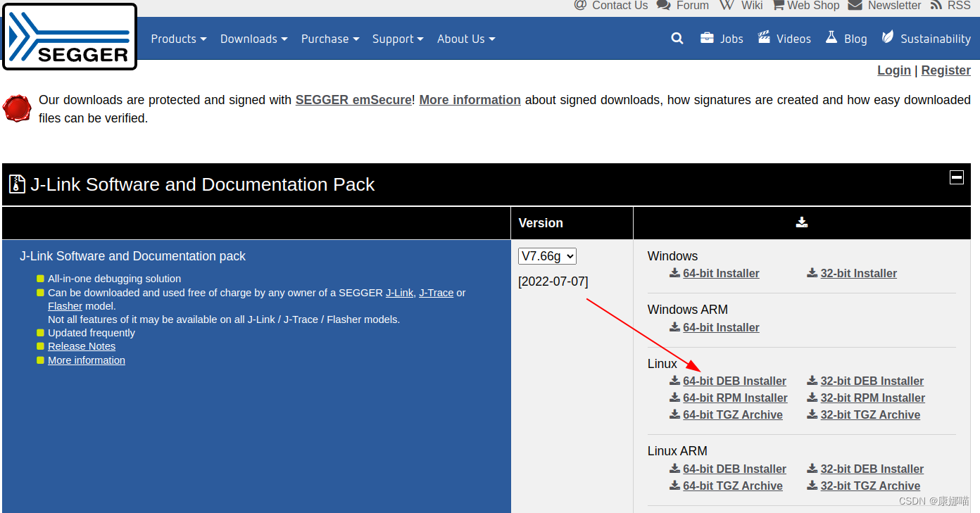Download Linux 64-bit DEB Installer
Viewport: 980px width, 513px height.
tap(734, 381)
